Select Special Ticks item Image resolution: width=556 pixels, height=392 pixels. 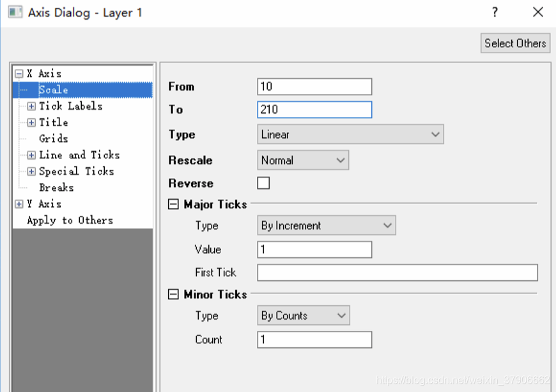[x=77, y=171]
